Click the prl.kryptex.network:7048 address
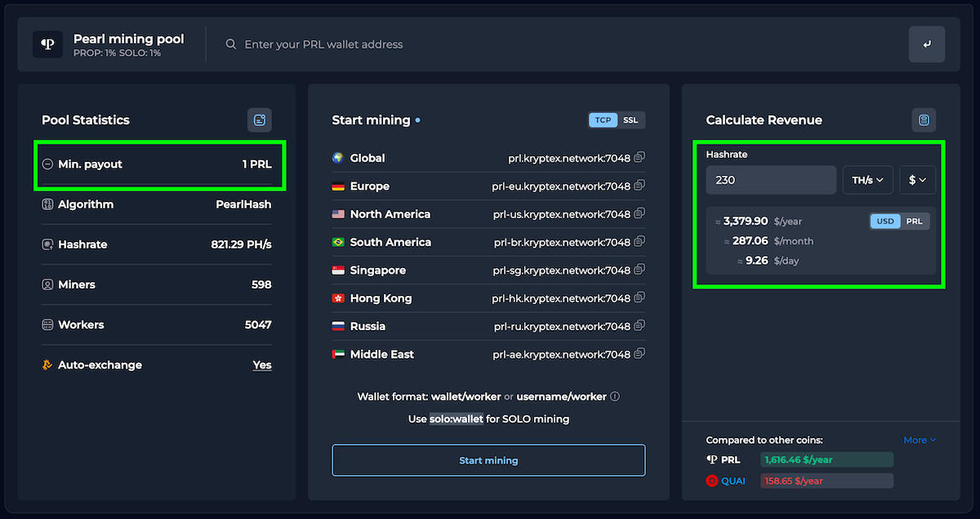980x519 pixels. click(x=568, y=158)
